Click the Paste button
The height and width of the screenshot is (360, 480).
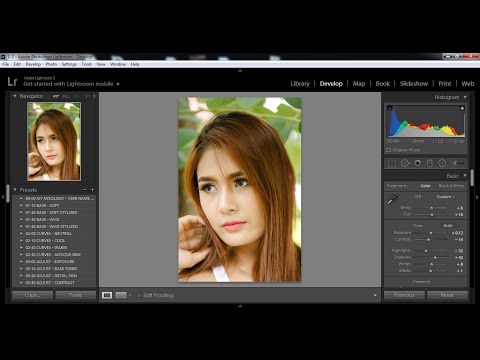tap(75, 295)
